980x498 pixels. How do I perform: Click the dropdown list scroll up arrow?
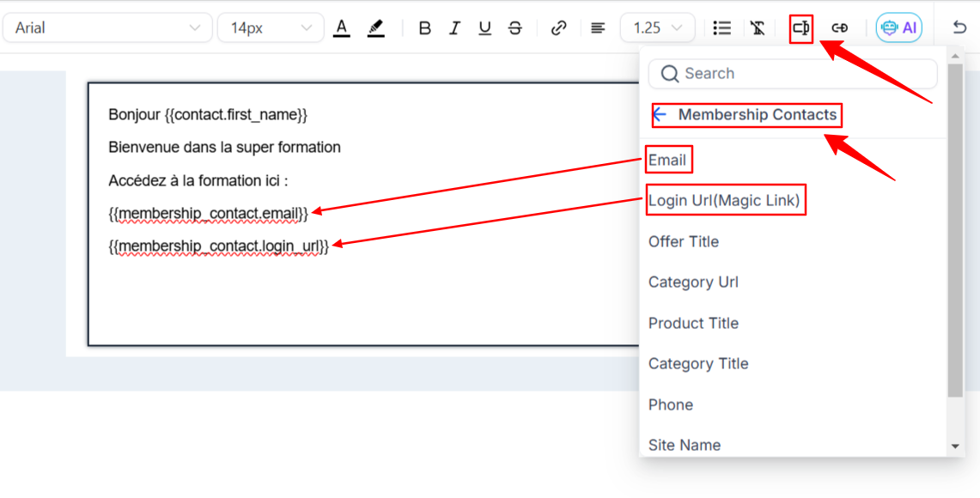coord(955,56)
